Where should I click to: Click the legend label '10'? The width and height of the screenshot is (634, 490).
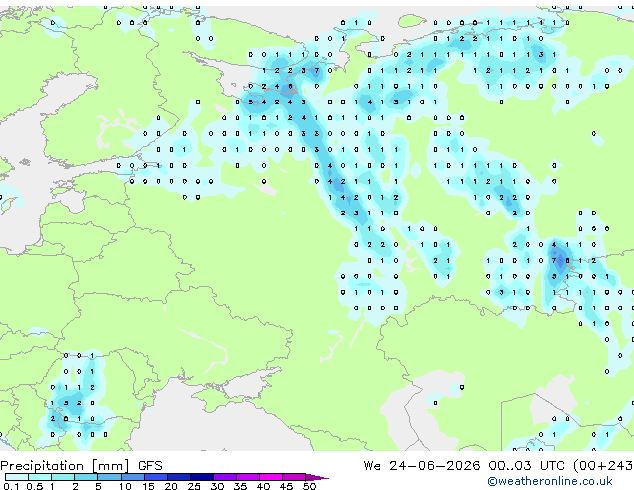125,486
